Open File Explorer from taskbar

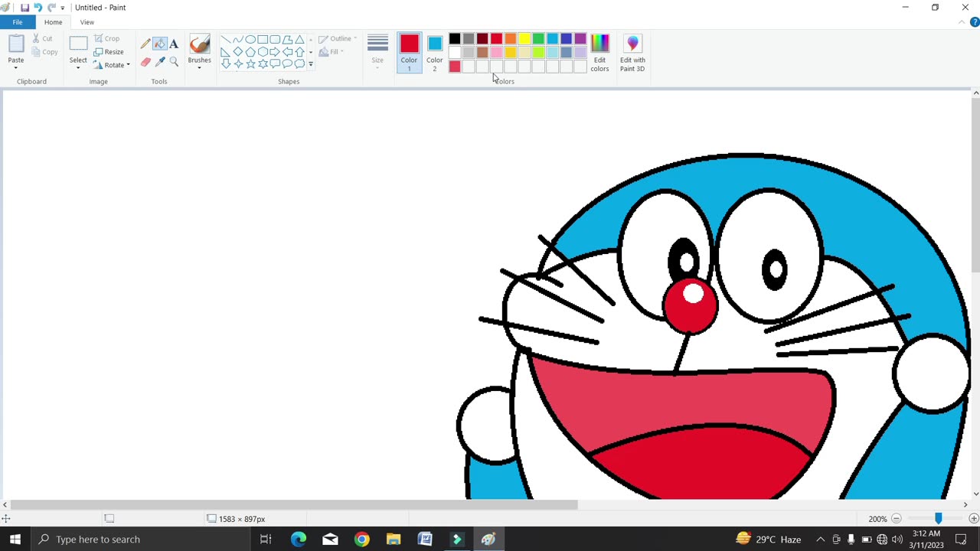393,540
